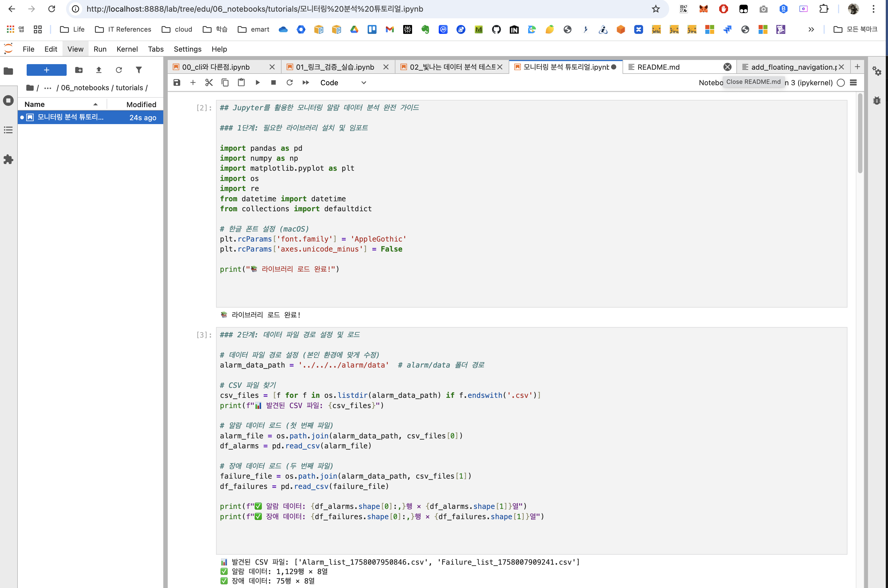
Task: Save the notebook with the floppy disk icon
Action: coord(177,82)
